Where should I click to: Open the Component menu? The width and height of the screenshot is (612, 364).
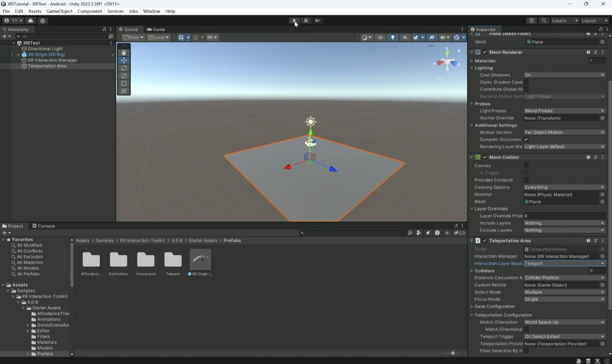pos(90,11)
